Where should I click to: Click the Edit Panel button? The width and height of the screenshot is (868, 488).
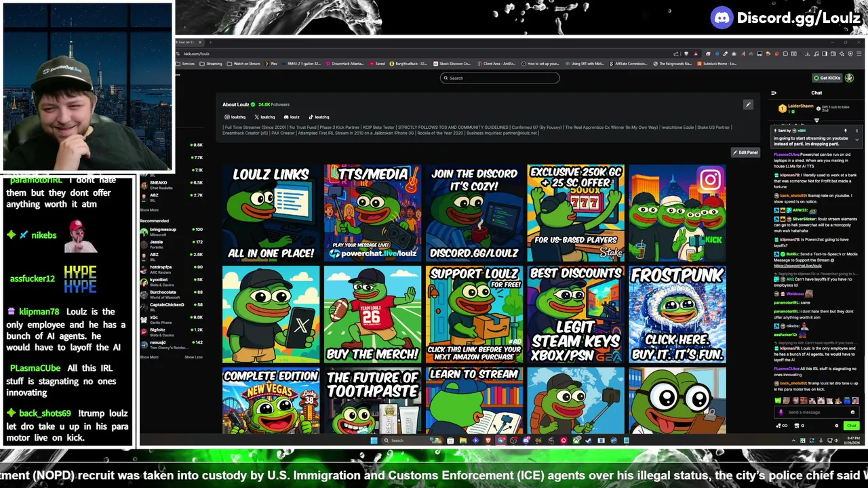pyautogui.click(x=745, y=152)
